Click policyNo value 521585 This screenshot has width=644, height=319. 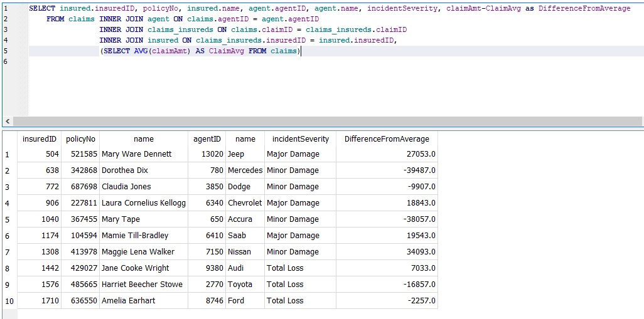click(80, 154)
